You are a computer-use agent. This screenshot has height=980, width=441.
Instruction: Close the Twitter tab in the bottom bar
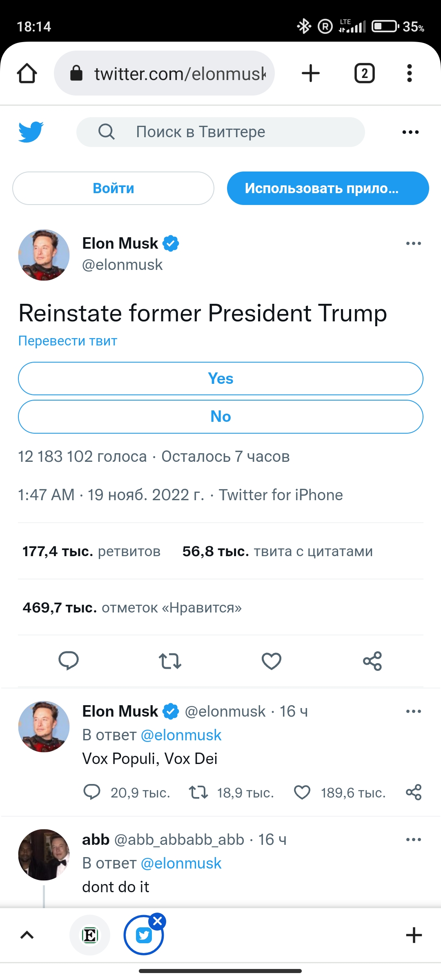pos(158,922)
